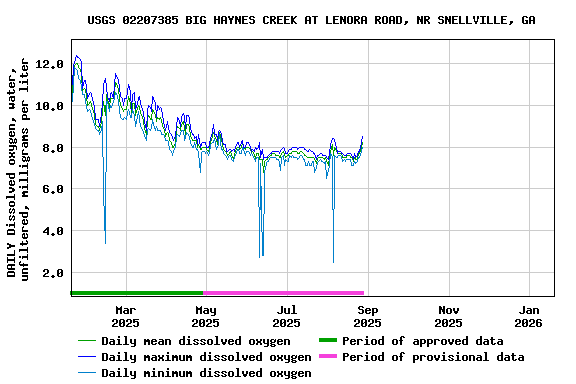Image resolution: width=576 pixels, height=384 pixels.
Task: Click the May 2025 x-axis label
Action: tap(206, 316)
